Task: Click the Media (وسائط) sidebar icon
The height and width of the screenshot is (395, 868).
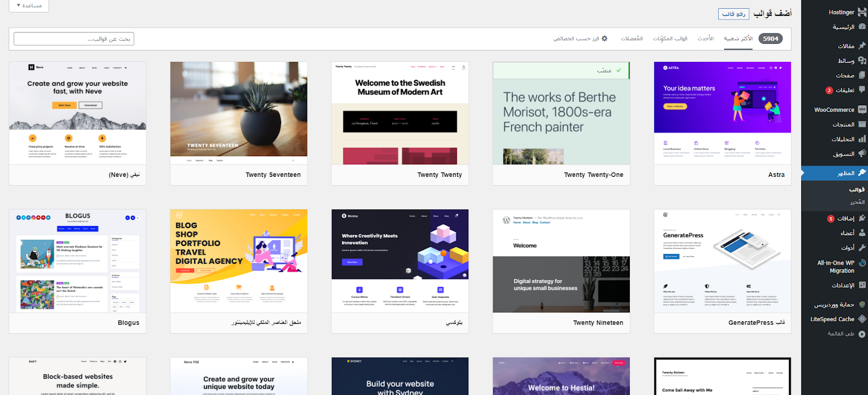Action: point(862,61)
